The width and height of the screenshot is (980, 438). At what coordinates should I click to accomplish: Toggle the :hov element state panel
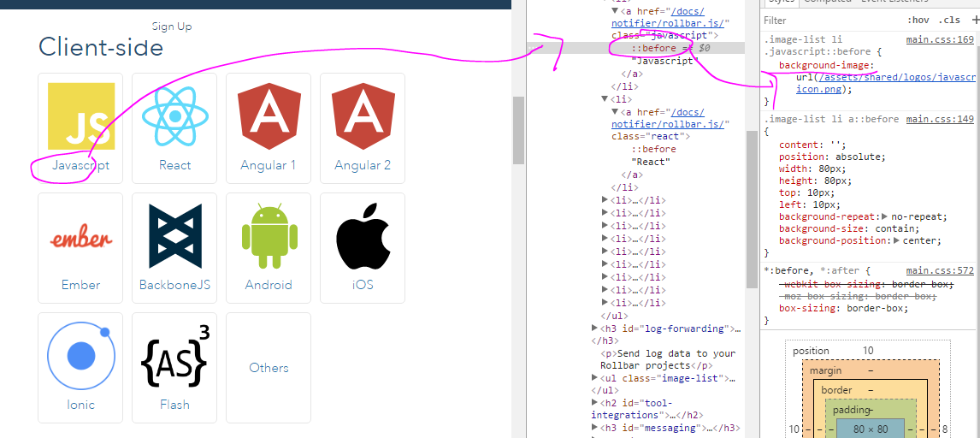918,20
